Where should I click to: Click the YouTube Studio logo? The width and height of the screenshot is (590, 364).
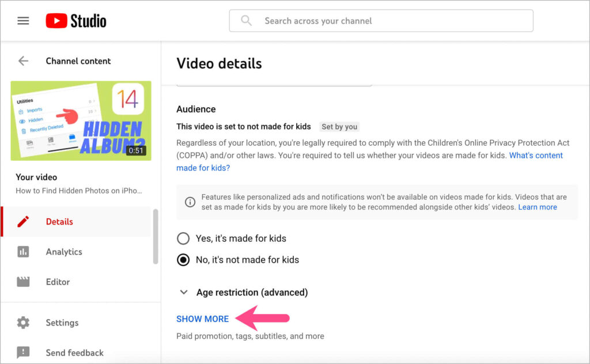click(x=75, y=20)
